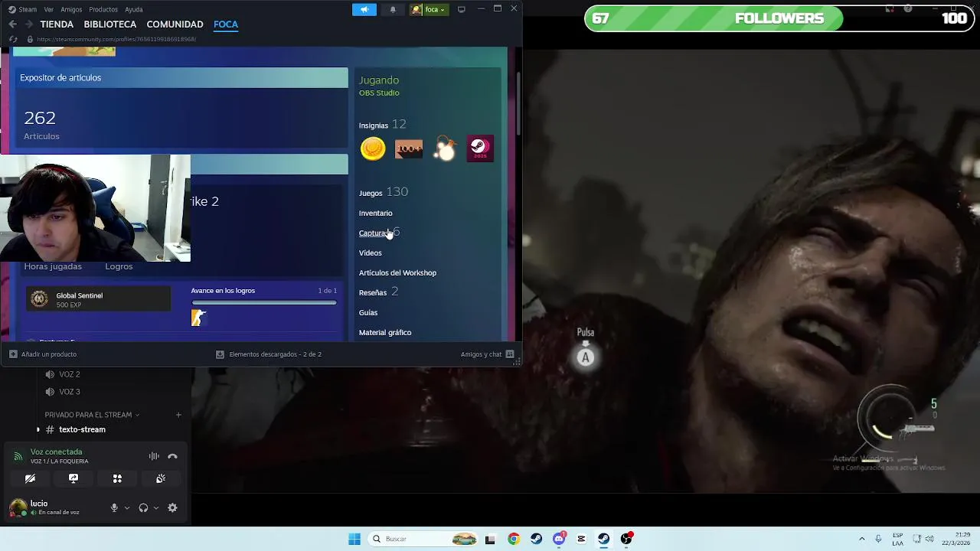Click the 100+ games badge

(409, 148)
